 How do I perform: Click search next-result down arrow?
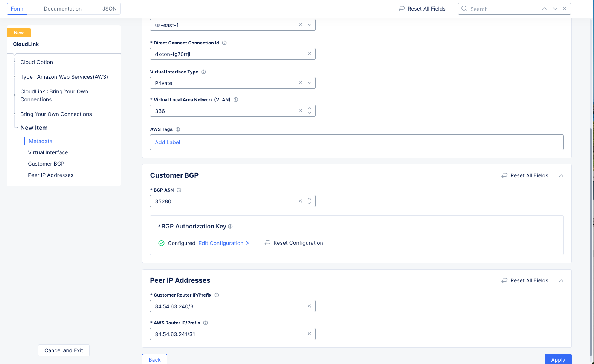point(555,9)
